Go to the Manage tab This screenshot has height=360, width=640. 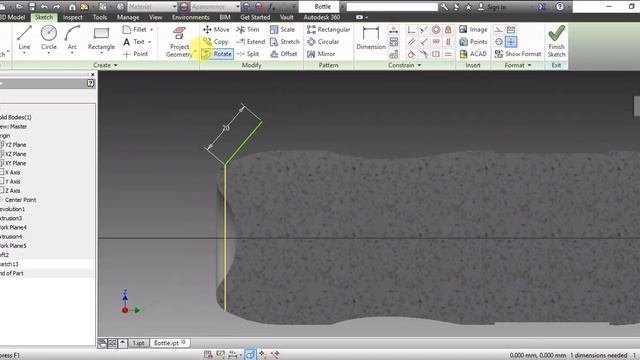click(128, 17)
